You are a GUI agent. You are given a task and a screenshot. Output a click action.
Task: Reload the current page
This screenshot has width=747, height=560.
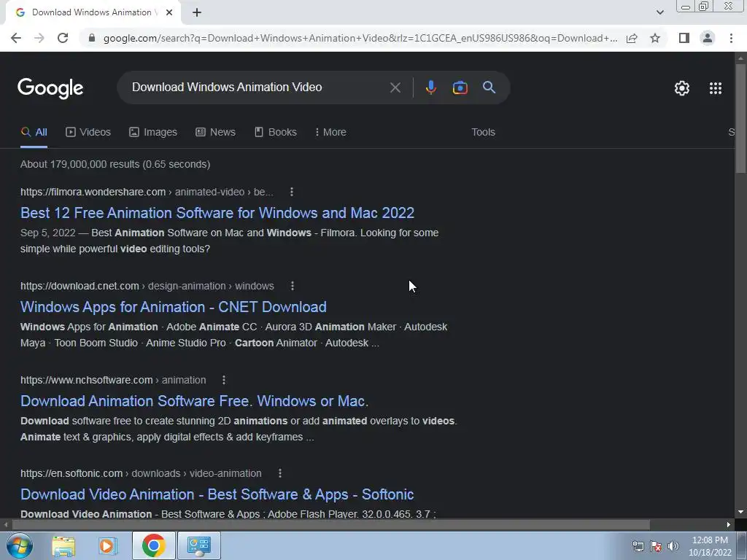coord(63,38)
